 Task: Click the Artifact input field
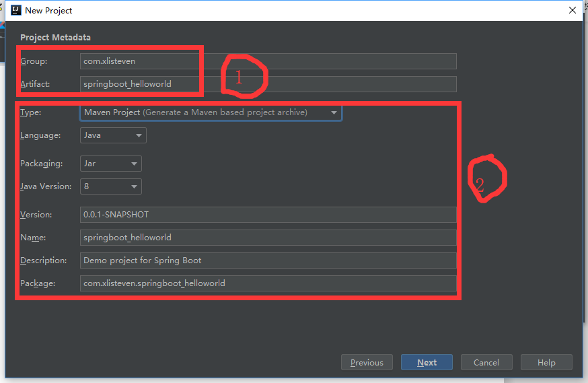click(268, 84)
